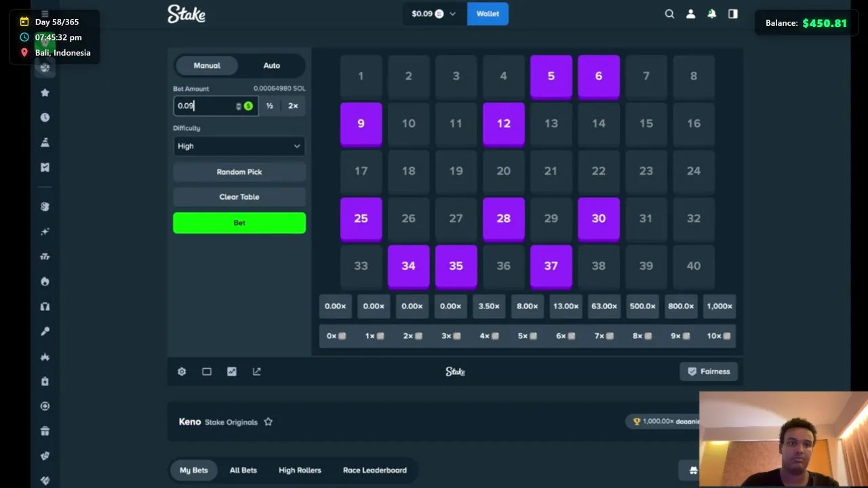Open the My Bets tab
This screenshot has width=868, height=488.
click(194, 470)
